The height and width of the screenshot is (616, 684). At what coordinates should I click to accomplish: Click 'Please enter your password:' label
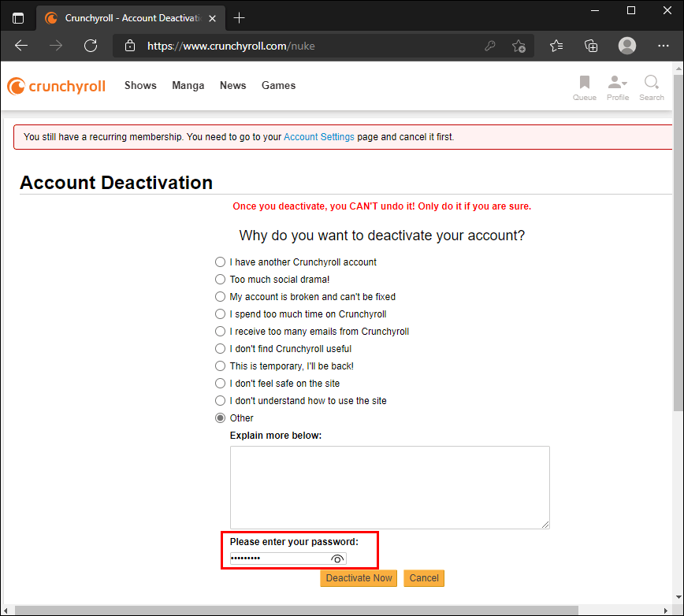point(294,542)
